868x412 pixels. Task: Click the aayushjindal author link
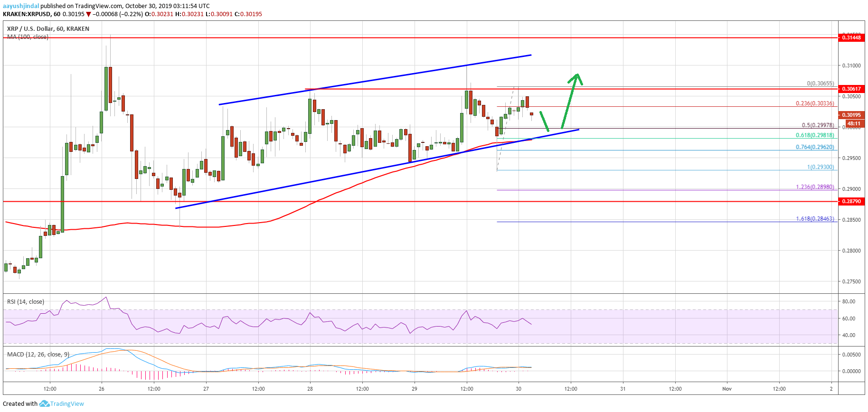click(x=21, y=6)
